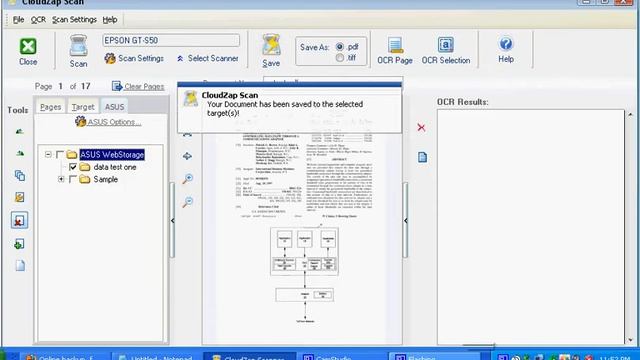Screen dimensions: 640x360
Task: Click the second green icon under Tools
Action: (20, 153)
